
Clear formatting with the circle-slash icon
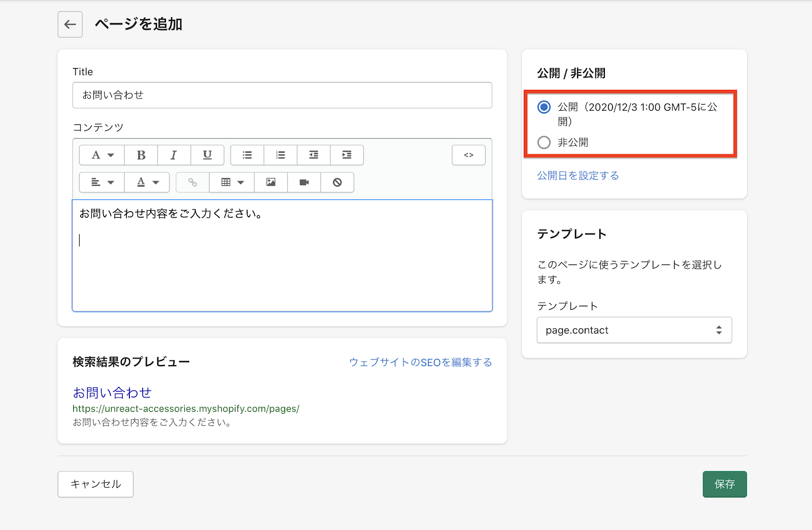tap(337, 182)
